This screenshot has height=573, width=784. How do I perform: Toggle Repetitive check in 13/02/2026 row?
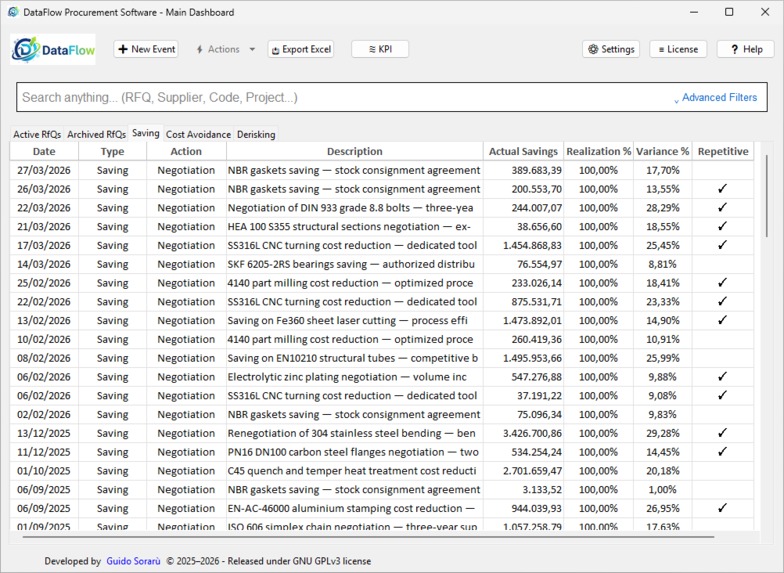pyautogui.click(x=722, y=320)
